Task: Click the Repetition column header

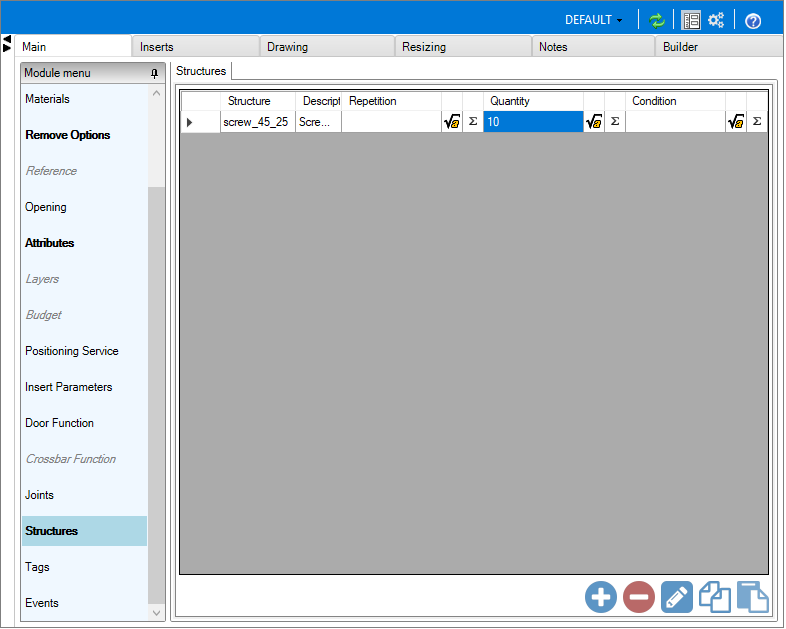Action: [x=391, y=101]
